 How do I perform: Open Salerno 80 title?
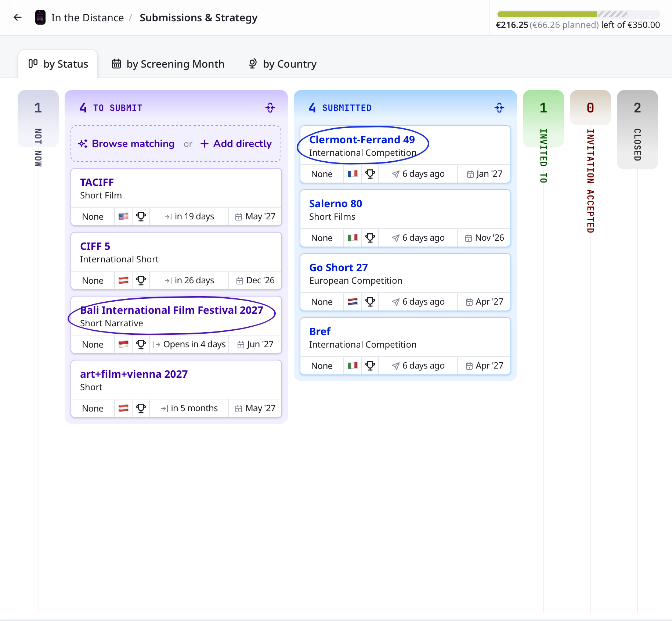336,204
